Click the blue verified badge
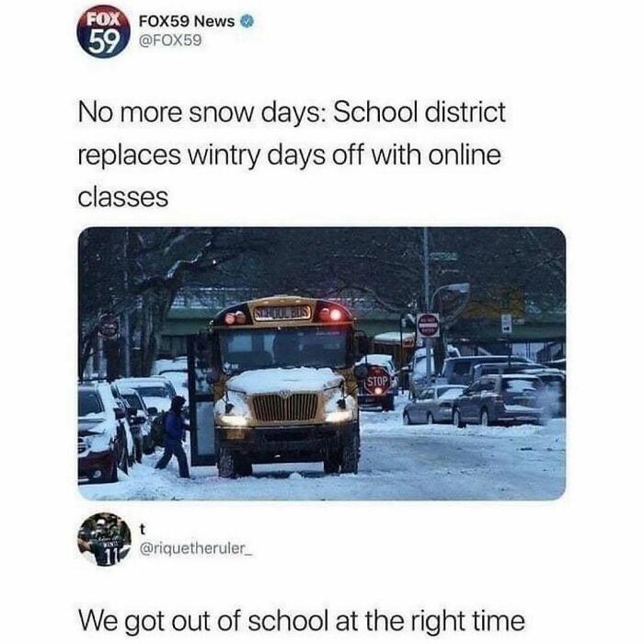This screenshot has height=644, width=644. pos(247,21)
